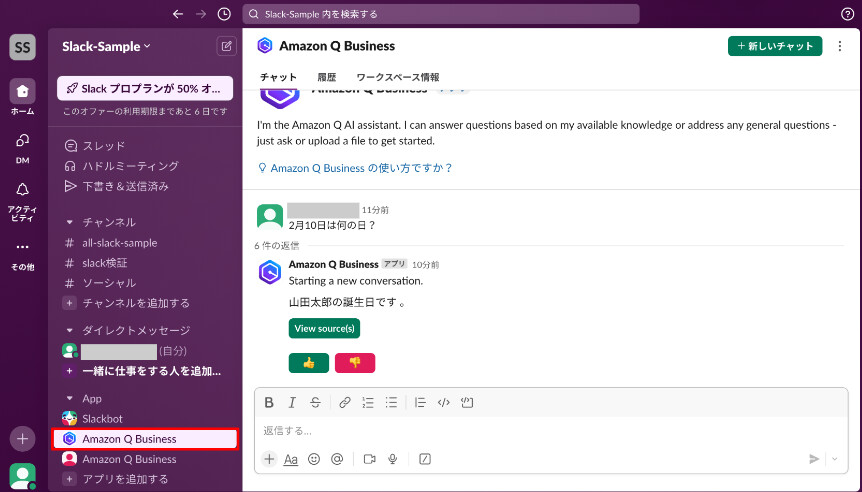Apply italic formatting
The width and height of the screenshot is (862, 492).
coord(292,402)
